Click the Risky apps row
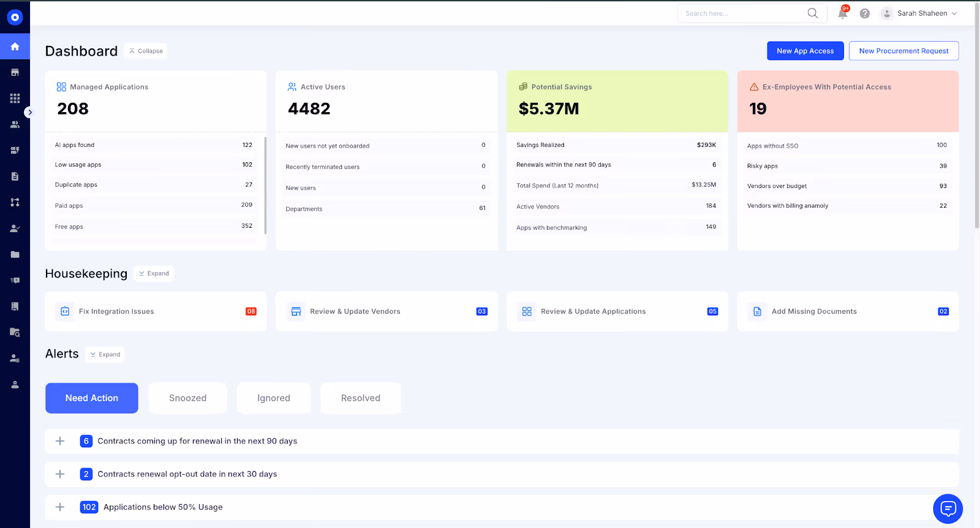This screenshot has height=528, width=980. click(x=848, y=166)
